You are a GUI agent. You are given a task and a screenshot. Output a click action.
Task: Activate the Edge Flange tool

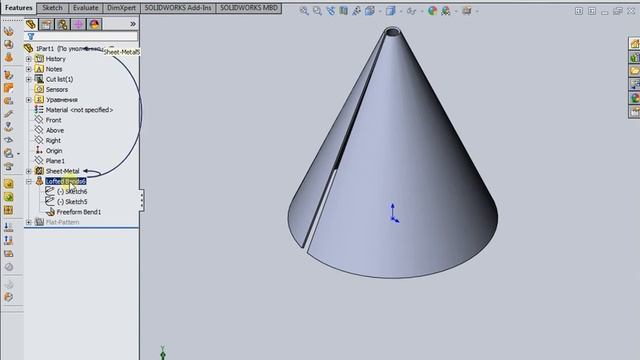(x=9, y=75)
